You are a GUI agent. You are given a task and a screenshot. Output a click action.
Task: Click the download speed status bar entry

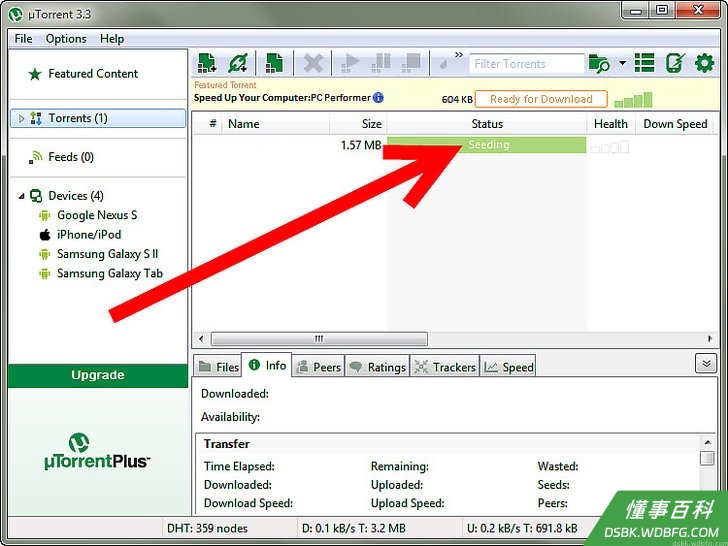pyautogui.click(x=354, y=528)
